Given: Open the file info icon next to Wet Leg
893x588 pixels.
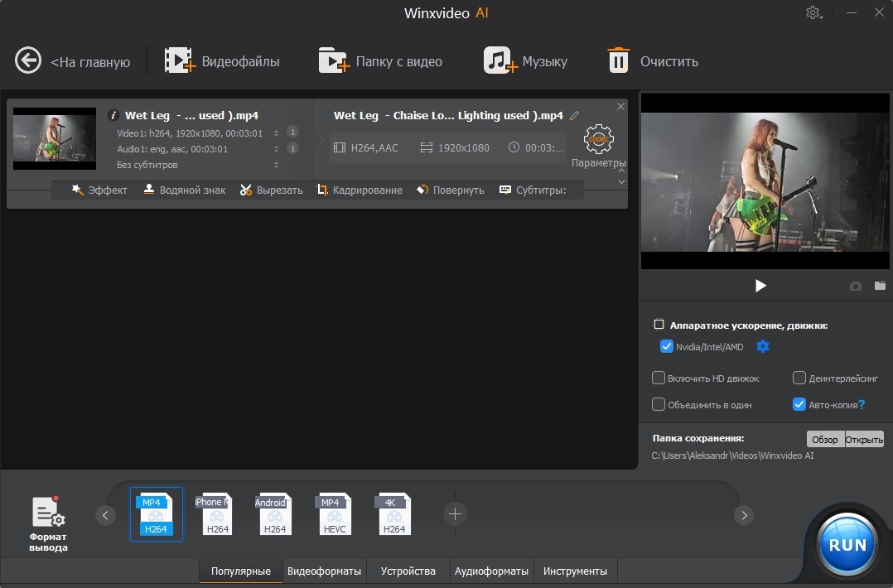Looking at the screenshot, I should [113, 115].
